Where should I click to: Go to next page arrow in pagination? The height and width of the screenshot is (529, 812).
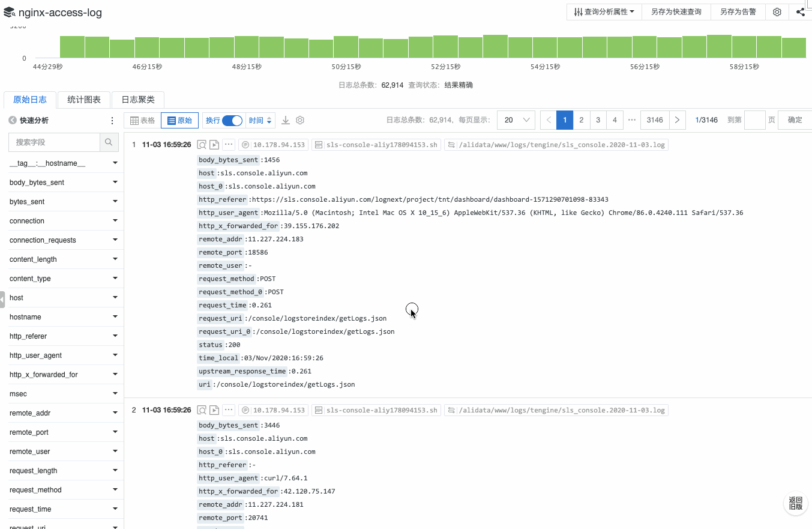pos(677,120)
